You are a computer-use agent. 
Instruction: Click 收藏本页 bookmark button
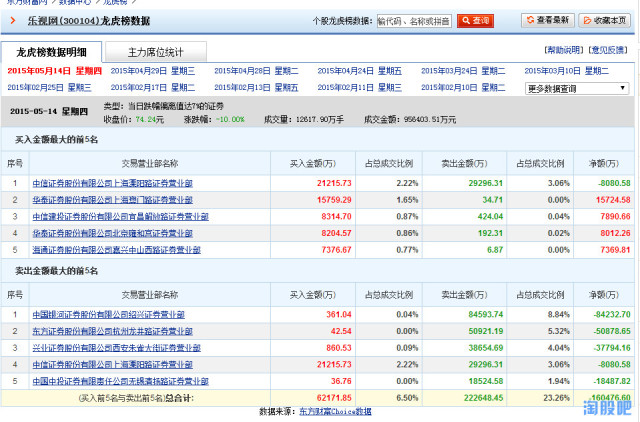605,20
